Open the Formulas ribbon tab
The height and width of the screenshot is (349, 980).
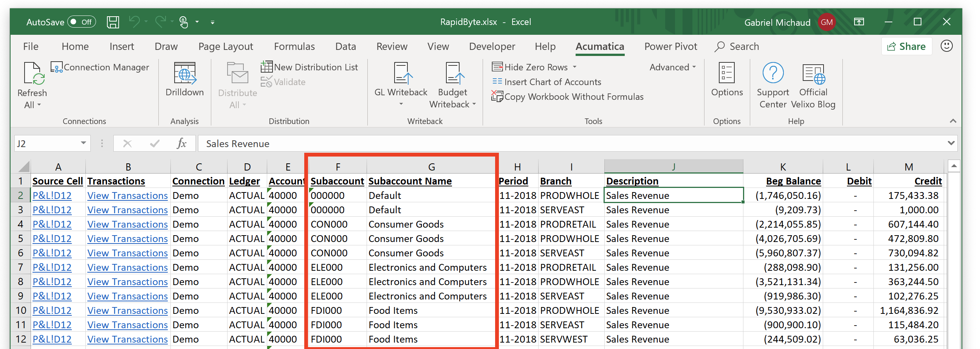(x=294, y=47)
